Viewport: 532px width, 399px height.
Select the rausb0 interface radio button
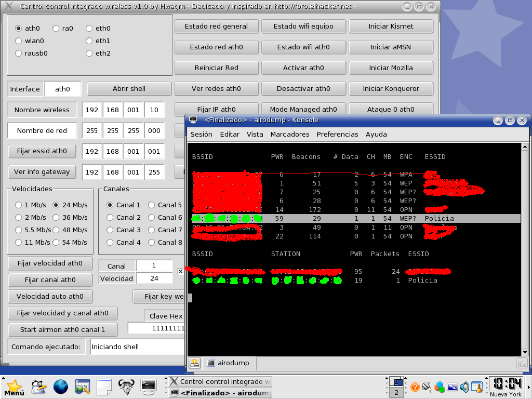(x=19, y=54)
